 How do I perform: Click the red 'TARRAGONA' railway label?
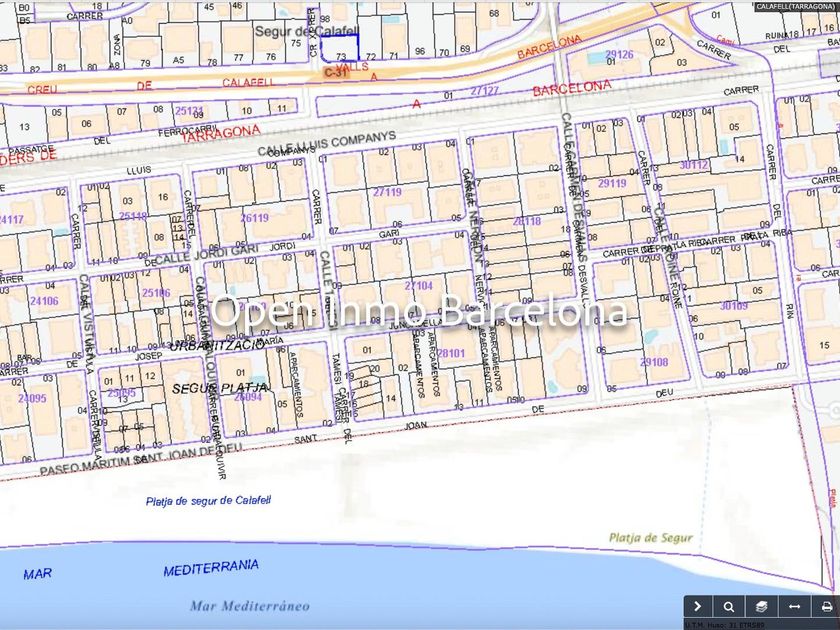click(221, 133)
